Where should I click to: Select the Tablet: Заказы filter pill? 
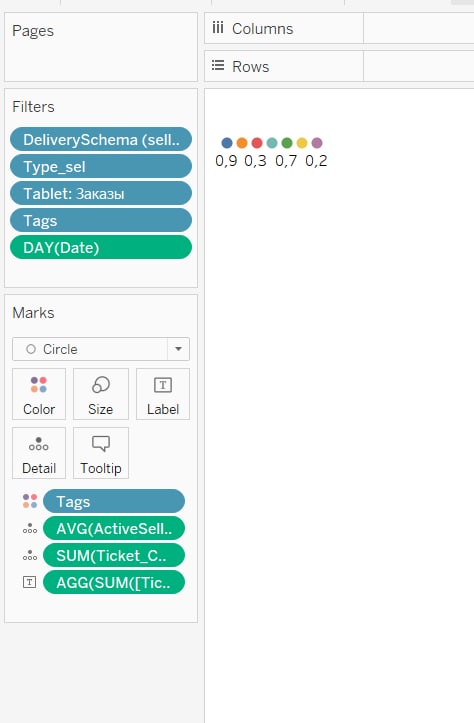click(101, 193)
